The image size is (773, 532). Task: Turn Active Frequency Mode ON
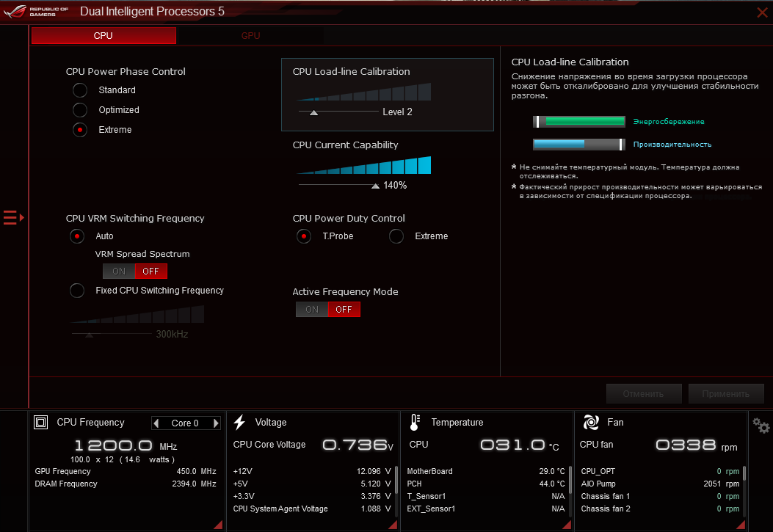tap(312, 310)
